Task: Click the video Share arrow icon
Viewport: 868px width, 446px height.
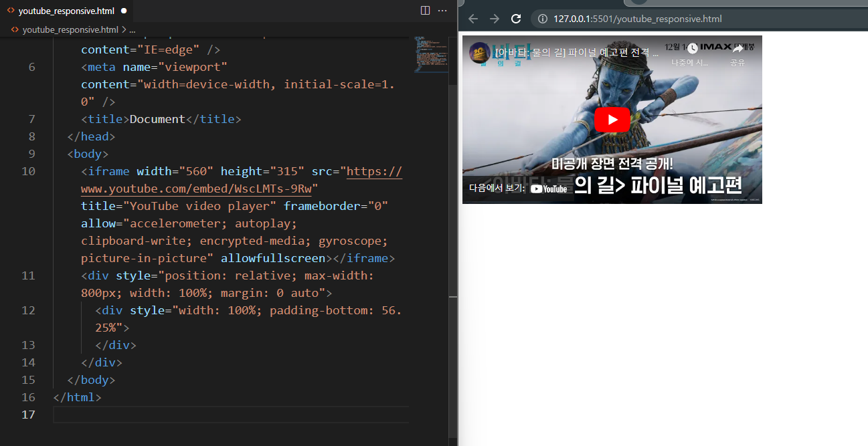Action: tap(737, 48)
